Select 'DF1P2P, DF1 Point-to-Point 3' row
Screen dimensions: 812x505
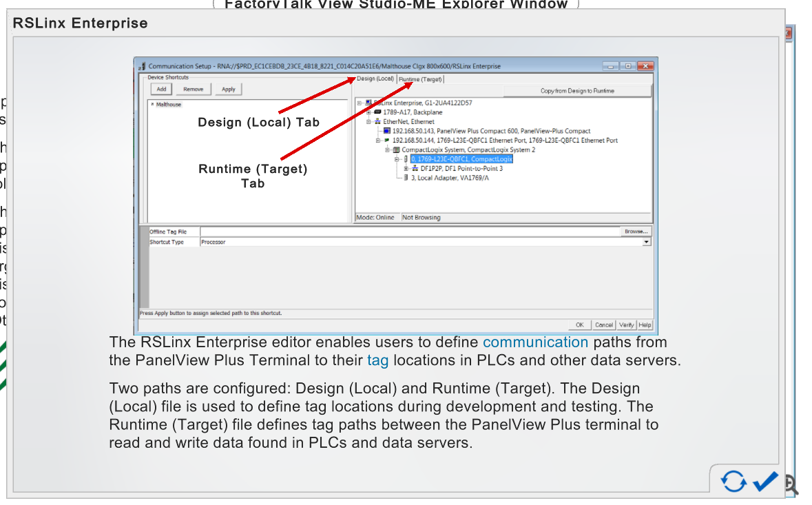461,168
